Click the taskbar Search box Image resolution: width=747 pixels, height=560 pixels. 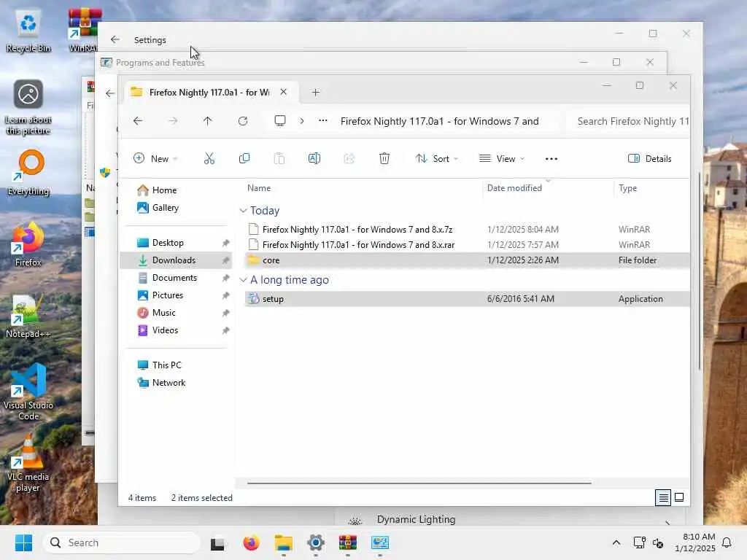tap(122, 542)
